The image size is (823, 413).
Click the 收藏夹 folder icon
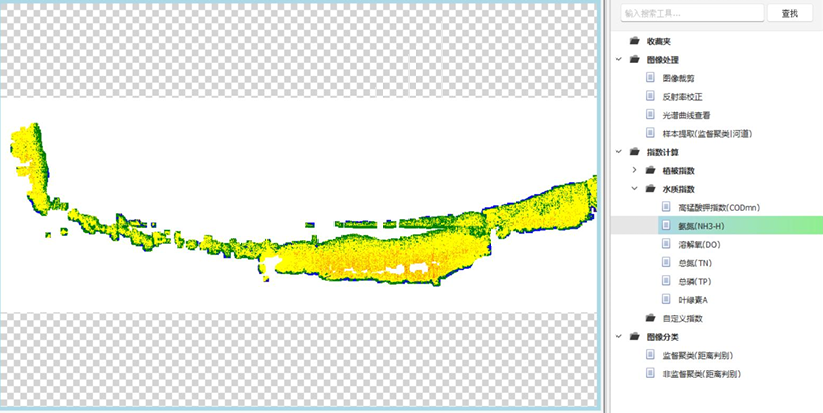tap(634, 42)
